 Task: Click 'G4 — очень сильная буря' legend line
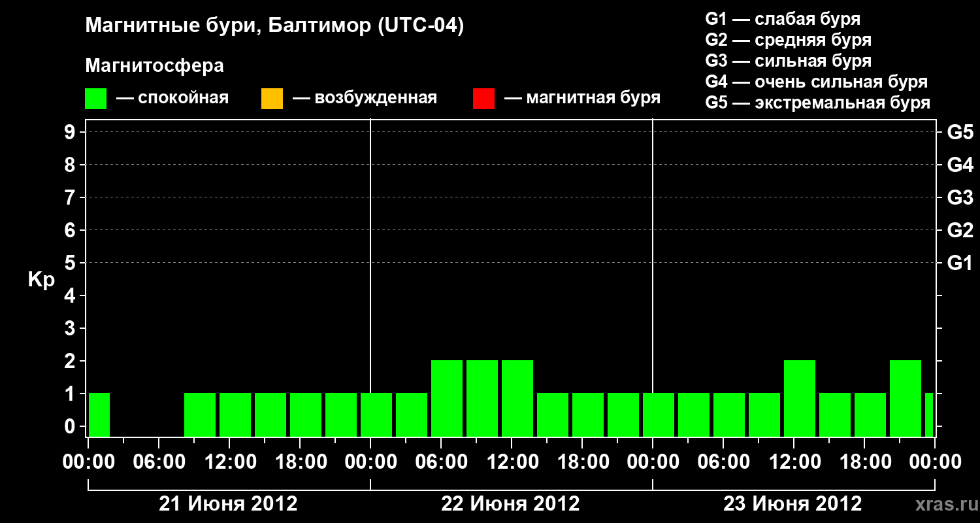817,82
